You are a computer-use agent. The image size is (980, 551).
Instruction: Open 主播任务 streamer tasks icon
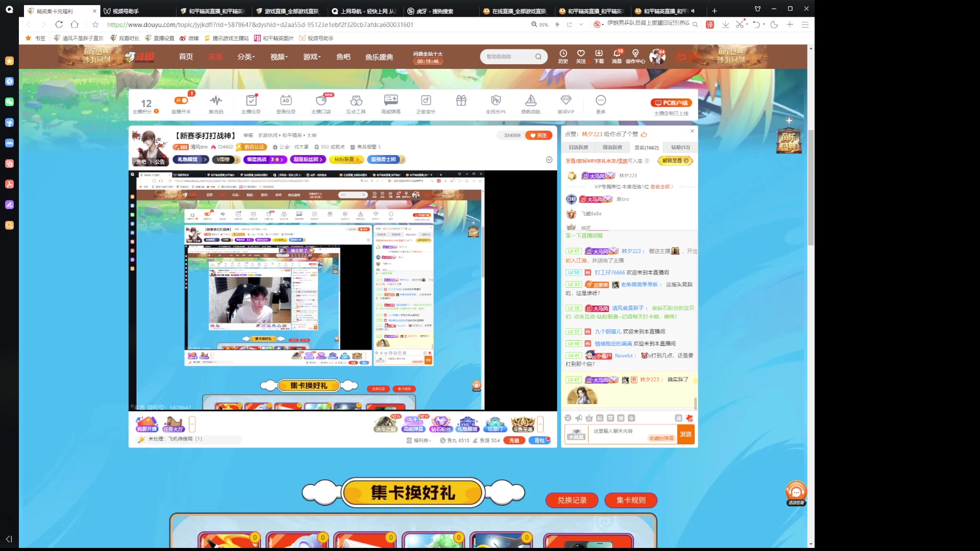tap(251, 104)
